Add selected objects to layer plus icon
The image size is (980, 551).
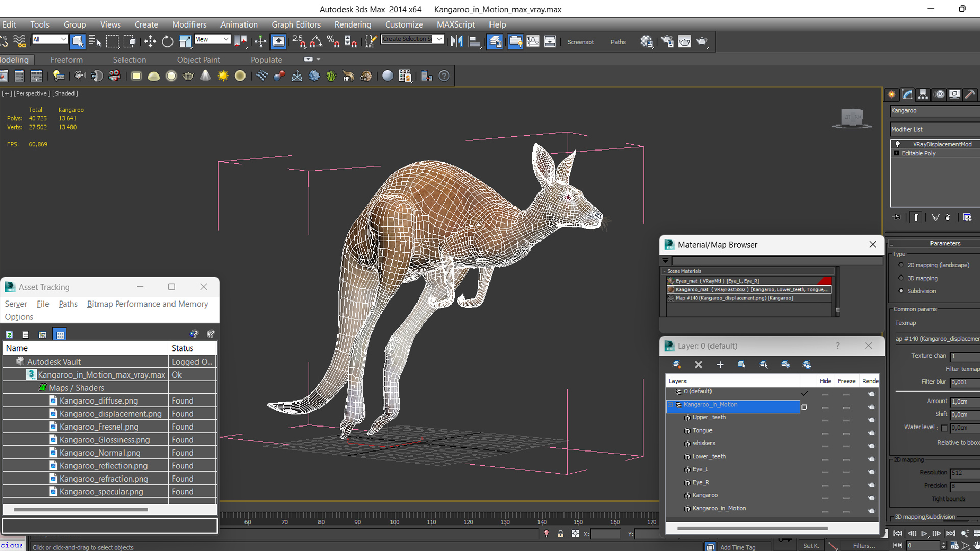[720, 364]
